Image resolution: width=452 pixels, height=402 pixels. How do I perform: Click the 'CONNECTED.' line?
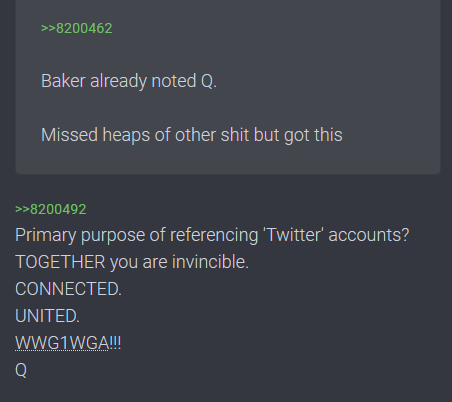click(68, 289)
